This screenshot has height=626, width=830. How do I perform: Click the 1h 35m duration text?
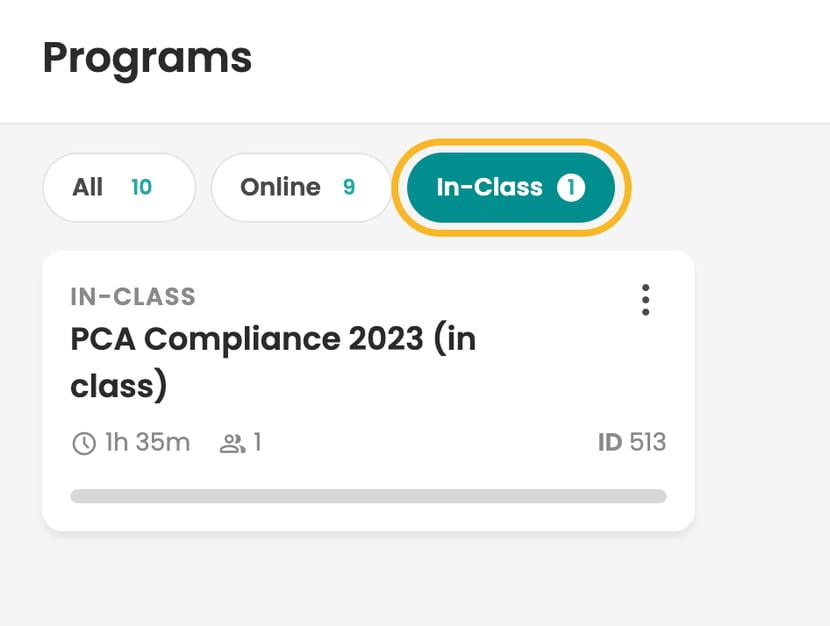click(x=148, y=442)
